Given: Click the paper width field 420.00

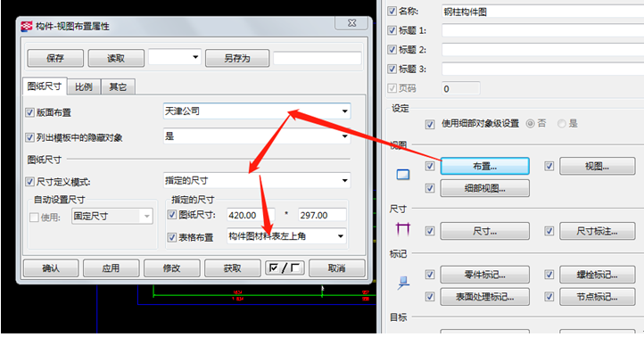Looking at the screenshot, I should 251,215.
